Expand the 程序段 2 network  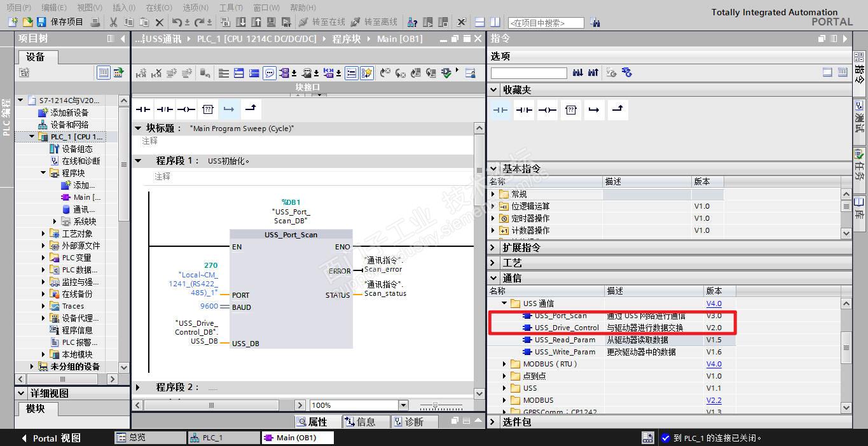click(138, 387)
